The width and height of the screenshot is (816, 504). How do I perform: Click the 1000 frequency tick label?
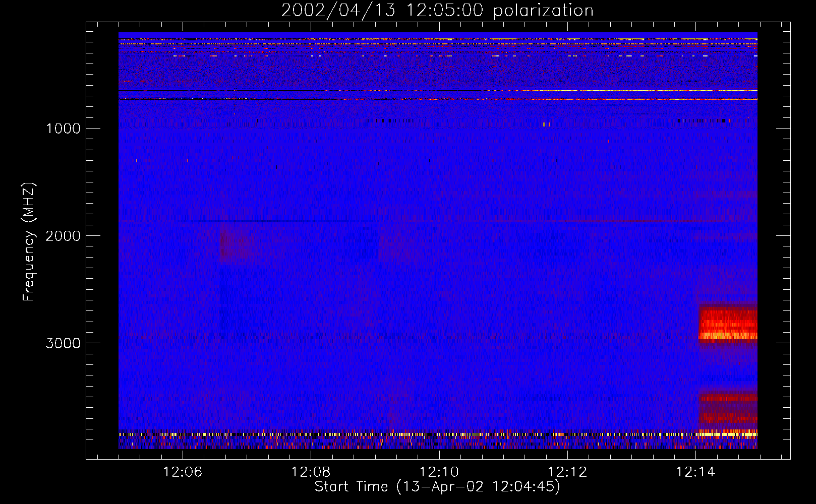63,128
